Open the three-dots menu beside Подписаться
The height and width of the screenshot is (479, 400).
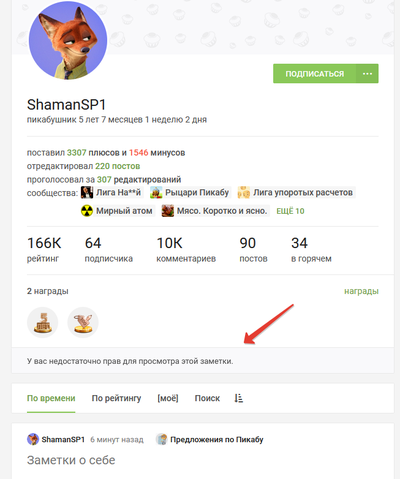coord(367,74)
